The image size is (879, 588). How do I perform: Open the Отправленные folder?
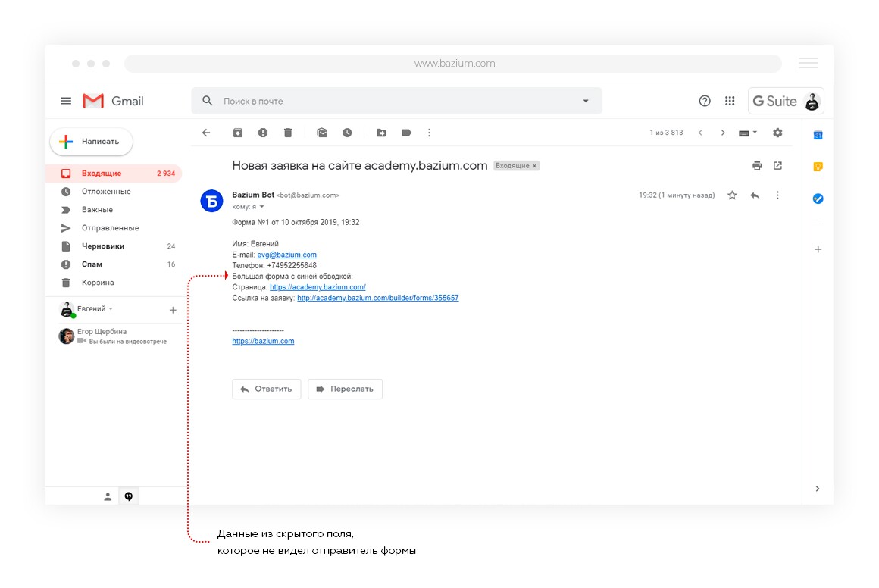coord(114,228)
